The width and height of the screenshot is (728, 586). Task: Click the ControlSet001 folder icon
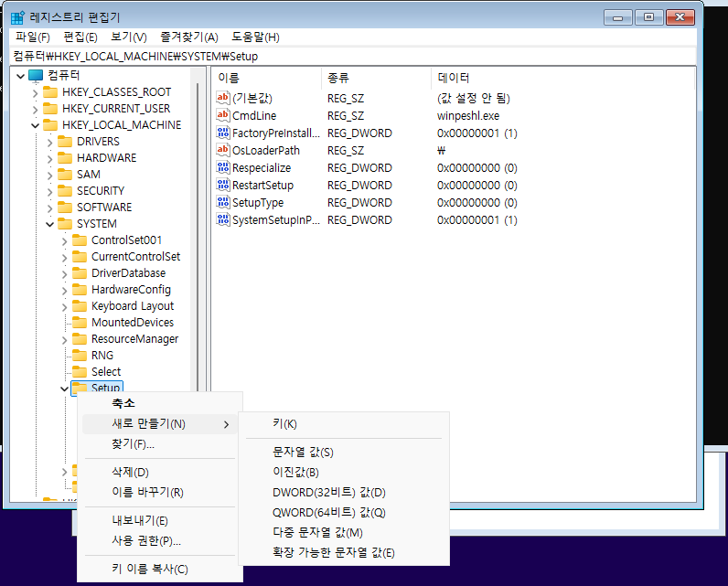tap(80, 240)
